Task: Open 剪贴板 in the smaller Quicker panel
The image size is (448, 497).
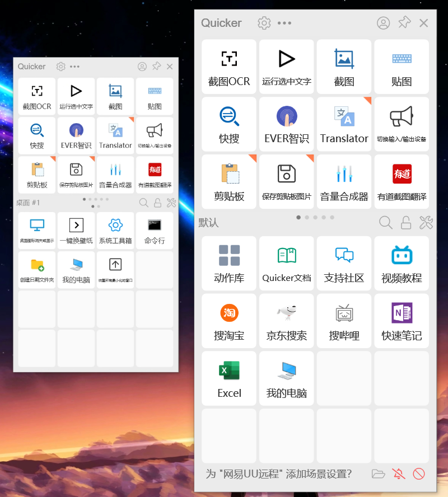Action: (37, 175)
